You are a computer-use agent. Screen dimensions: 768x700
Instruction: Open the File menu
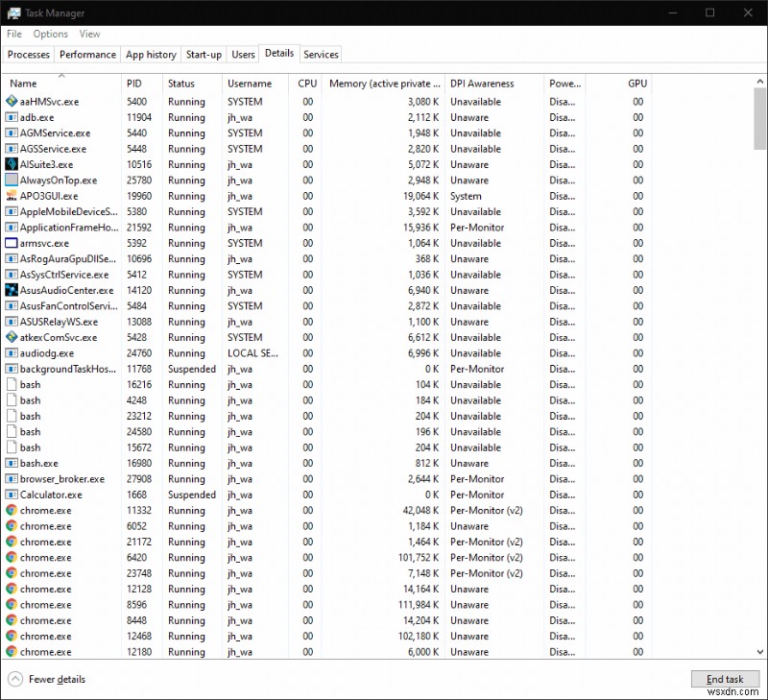tap(14, 34)
